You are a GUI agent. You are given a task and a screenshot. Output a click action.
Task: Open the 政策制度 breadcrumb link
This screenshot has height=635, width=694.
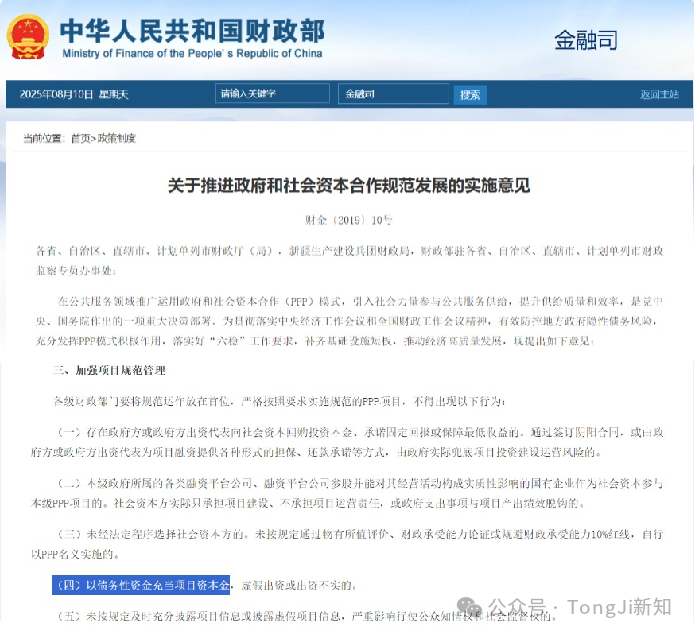tap(116, 139)
